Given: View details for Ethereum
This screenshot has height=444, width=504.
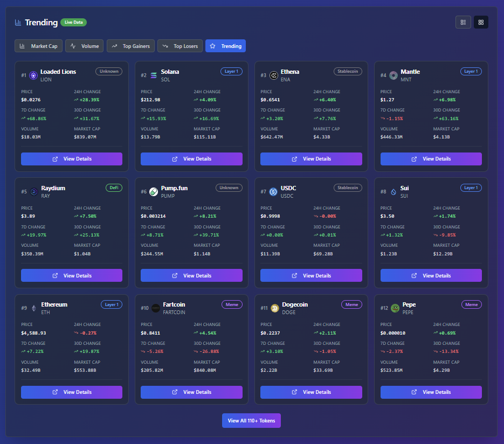Looking at the screenshot, I should tap(72, 392).
